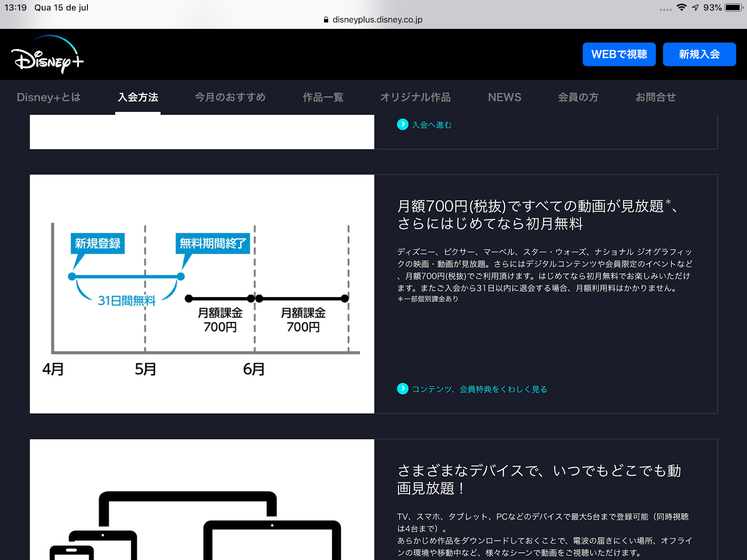Tap the ＊一部個別課金あり footnote

coord(428,299)
